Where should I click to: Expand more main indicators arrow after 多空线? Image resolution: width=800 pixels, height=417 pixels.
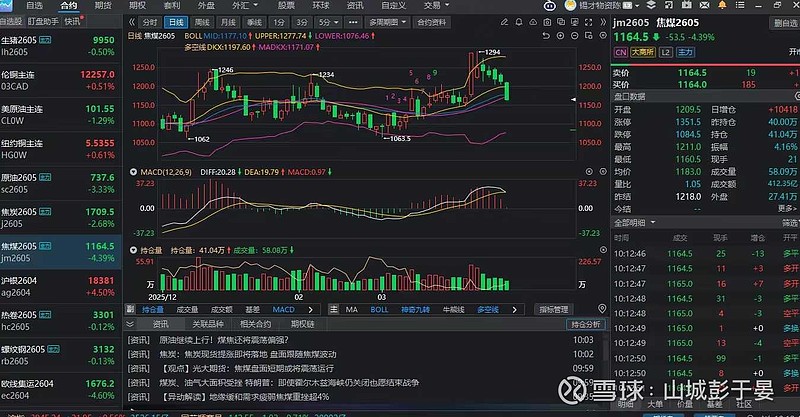pyautogui.click(x=514, y=309)
